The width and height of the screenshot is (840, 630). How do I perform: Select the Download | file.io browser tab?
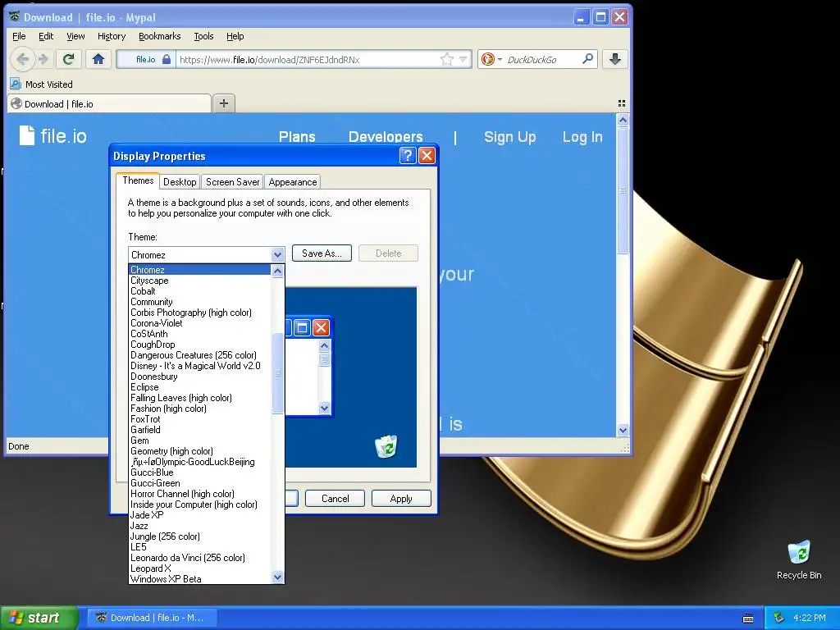(109, 104)
